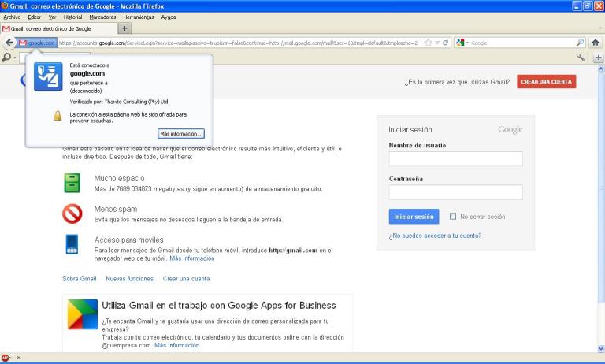Click the Gmail favicon on the tab
This screenshot has width=605, height=364.
pos(6,28)
